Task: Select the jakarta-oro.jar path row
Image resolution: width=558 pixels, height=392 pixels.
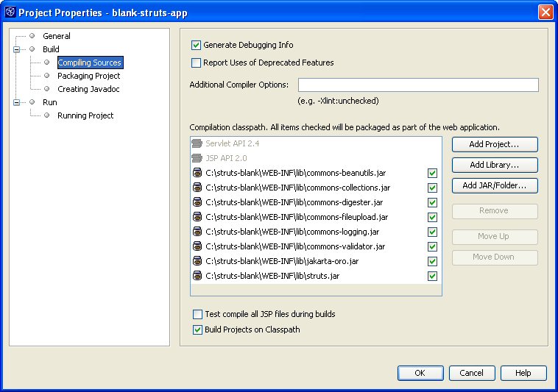Action: tap(316, 261)
